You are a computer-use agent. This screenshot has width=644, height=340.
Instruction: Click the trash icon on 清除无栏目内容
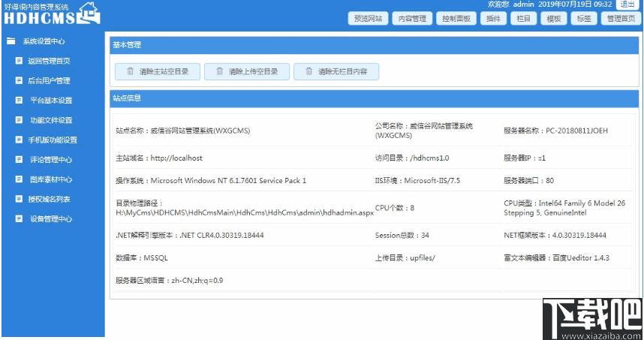(308, 71)
